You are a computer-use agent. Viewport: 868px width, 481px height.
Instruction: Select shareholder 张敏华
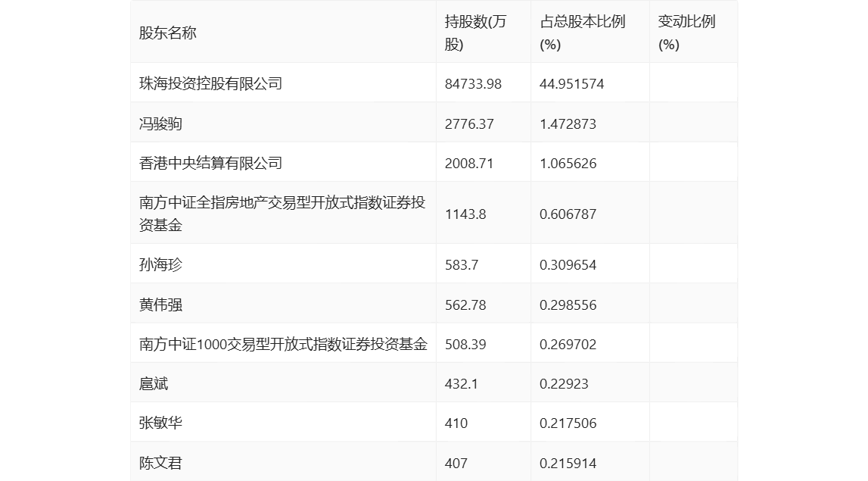click(160, 423)
